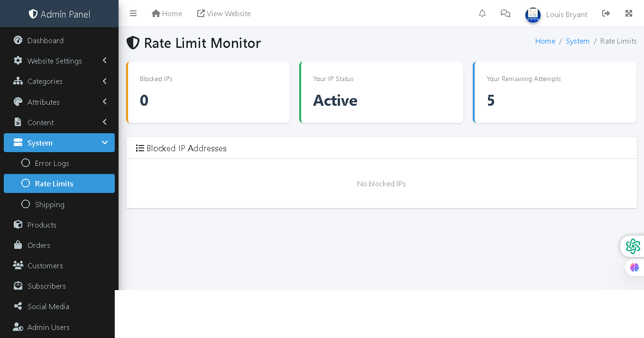The width and height of the screenshot is (644, 338).
Task: Click the View Website link
Action: point(223,13)
